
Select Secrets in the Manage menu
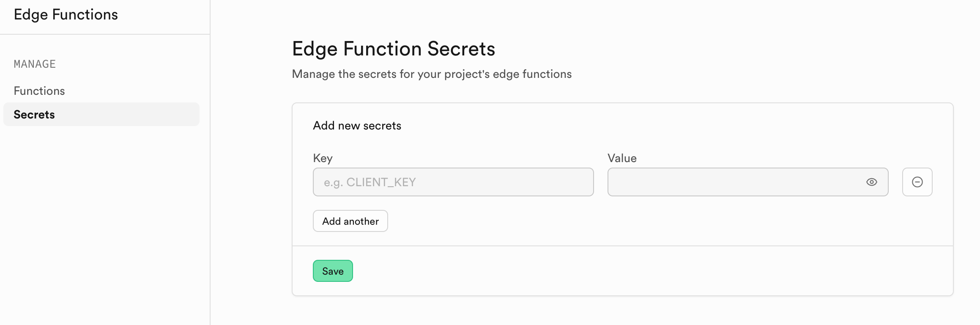click(34, 115)
